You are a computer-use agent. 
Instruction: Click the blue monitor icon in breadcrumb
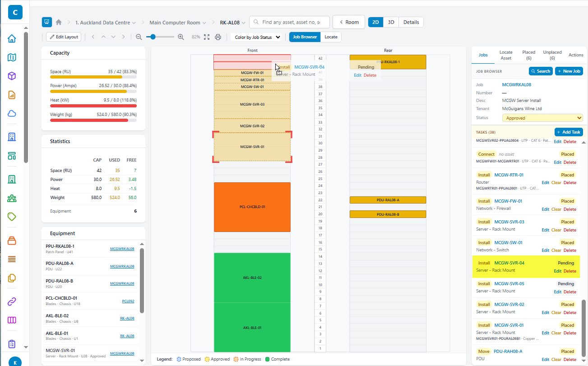[x=47, y=22]
